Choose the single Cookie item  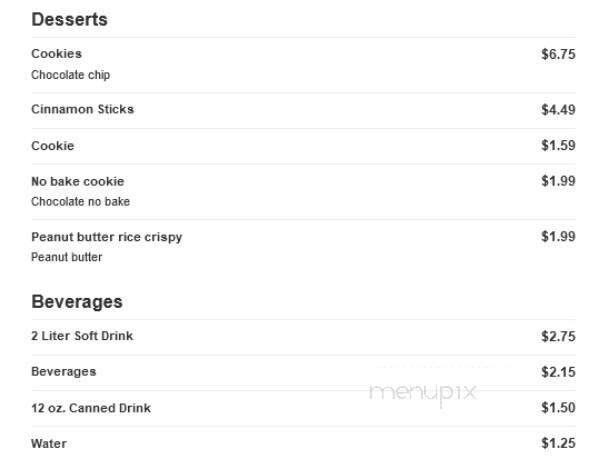(53, 146)
